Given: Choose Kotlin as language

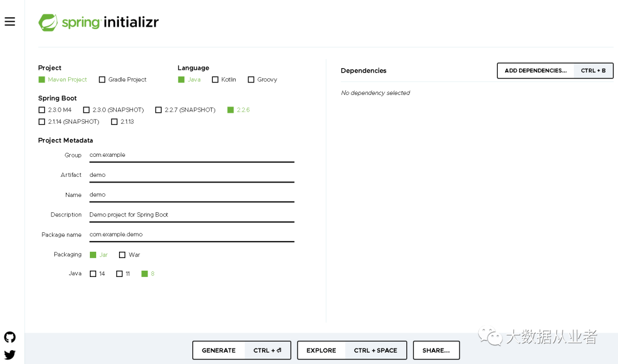Looking at the screenshot, I should [224, 80].
